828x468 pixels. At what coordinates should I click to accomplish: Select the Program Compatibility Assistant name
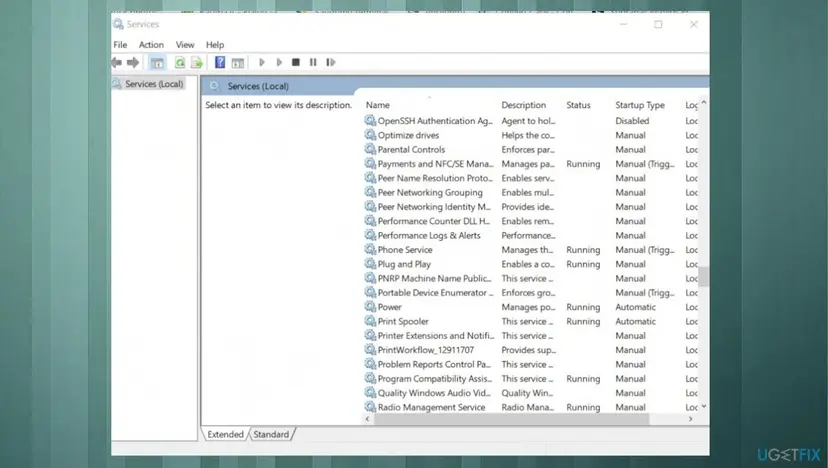[x=435, y=378]
